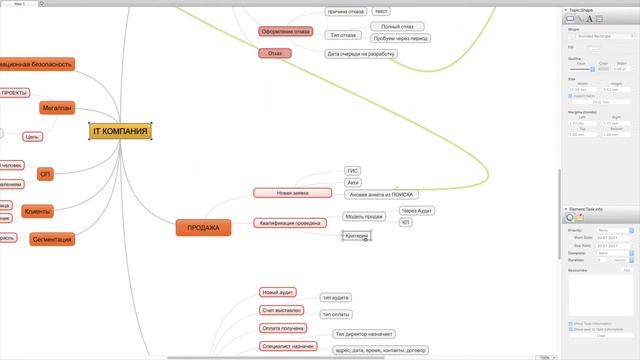Open the text font 'A' tab icon
The image size is (640, 360).
(589, 19)
